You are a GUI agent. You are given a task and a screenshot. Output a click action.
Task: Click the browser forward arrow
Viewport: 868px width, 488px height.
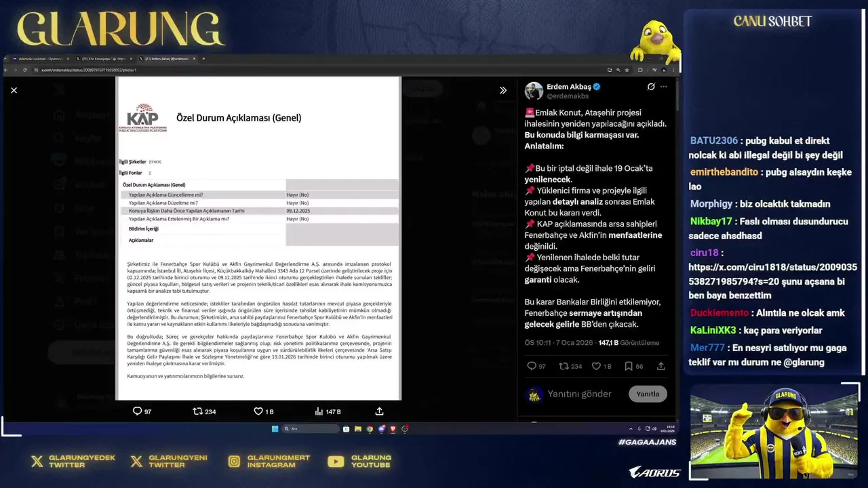click(16, 70)
